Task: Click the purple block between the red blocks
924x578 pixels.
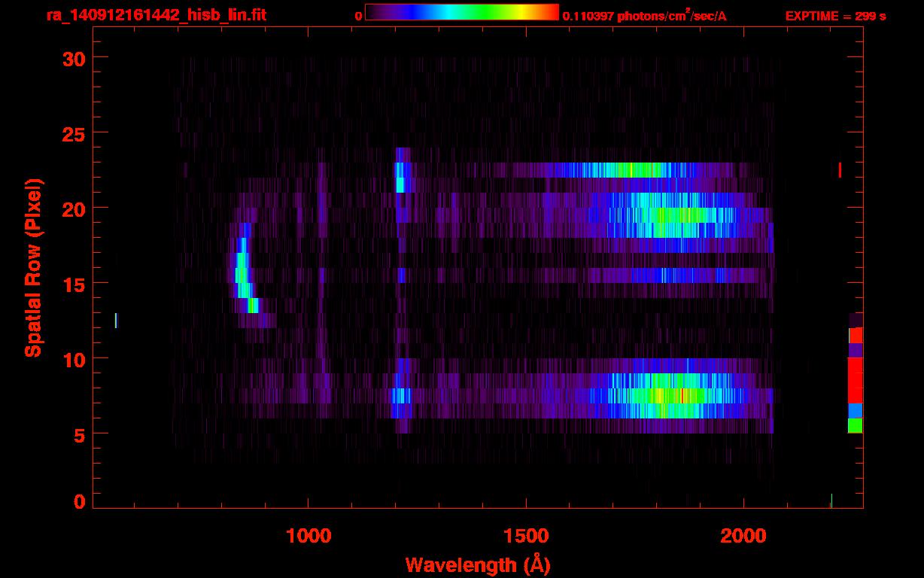Action: pyautogui.click(x=856, y=350)
